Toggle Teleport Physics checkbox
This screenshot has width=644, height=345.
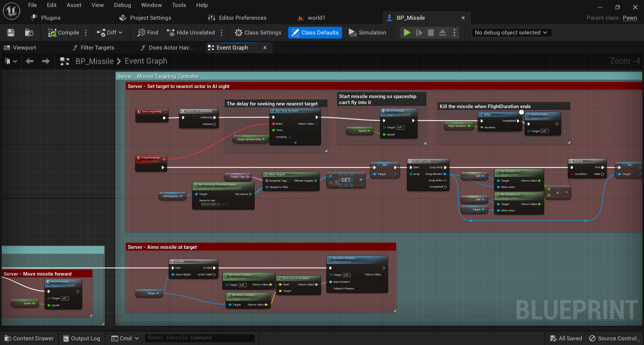click(357, 288)
